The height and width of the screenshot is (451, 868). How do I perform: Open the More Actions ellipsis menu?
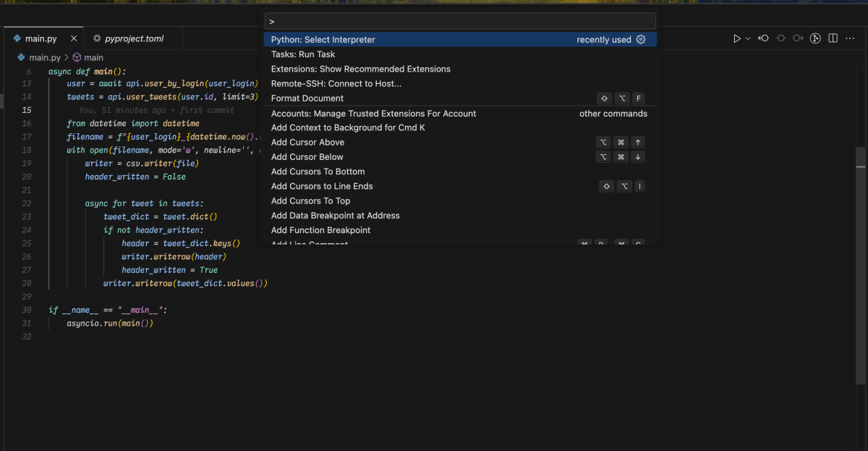pos(851,38)
